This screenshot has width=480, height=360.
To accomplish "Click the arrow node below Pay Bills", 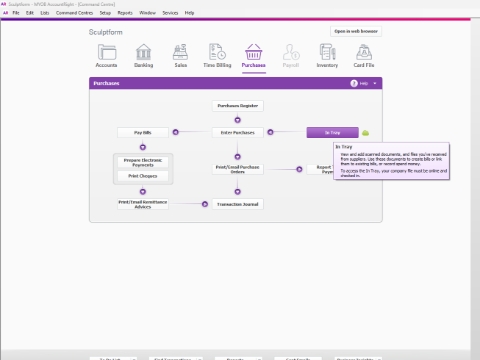I will click(x=143, y=147).
